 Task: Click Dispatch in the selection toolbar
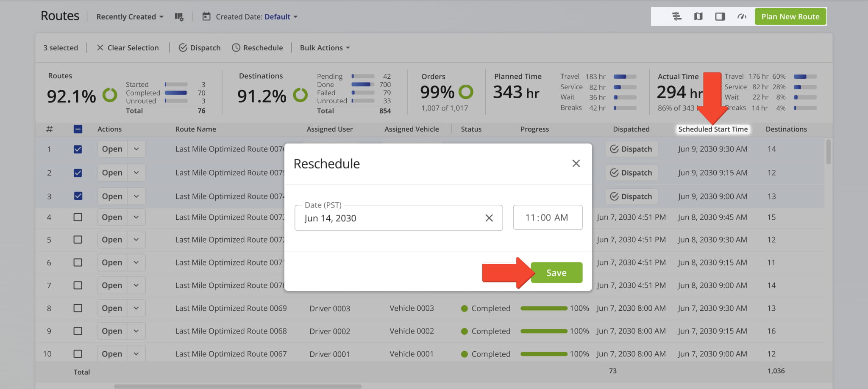(200, 48)
